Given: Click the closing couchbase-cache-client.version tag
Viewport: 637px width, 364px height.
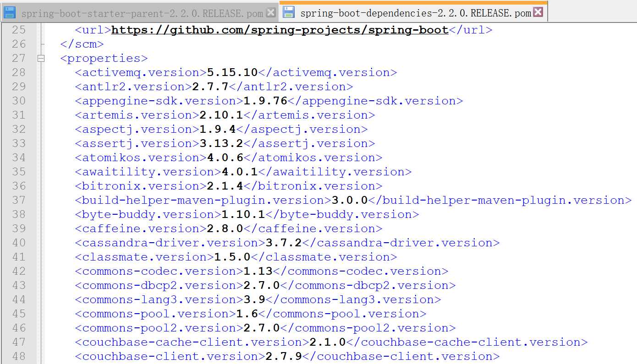Looking at the screenshot, I should [x=467, y=342].
